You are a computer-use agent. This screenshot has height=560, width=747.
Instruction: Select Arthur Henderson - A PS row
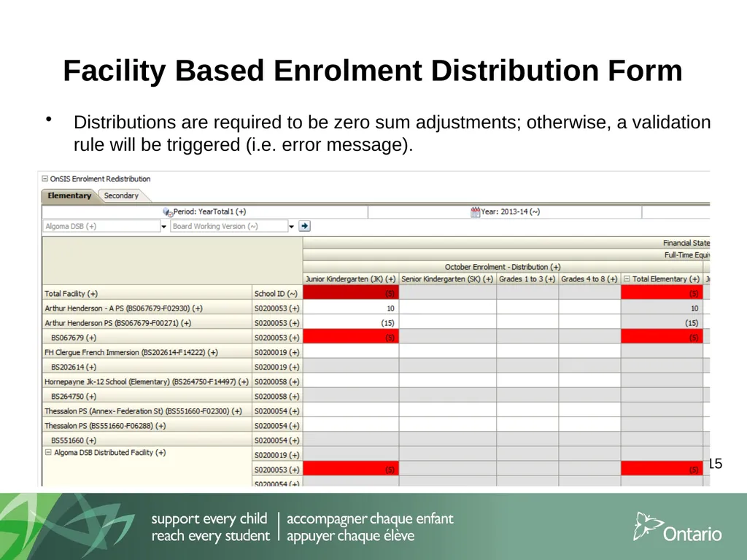[147, 308]
